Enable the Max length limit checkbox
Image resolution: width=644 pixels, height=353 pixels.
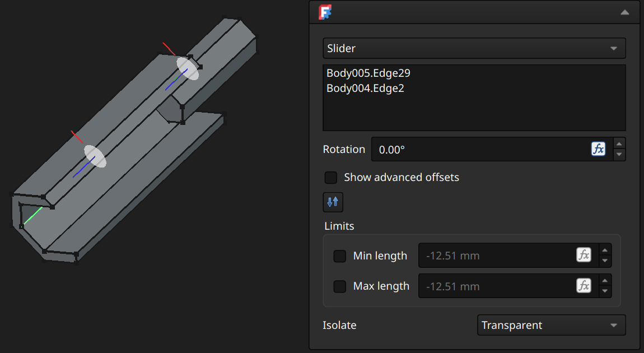click(x=340, y=286)
